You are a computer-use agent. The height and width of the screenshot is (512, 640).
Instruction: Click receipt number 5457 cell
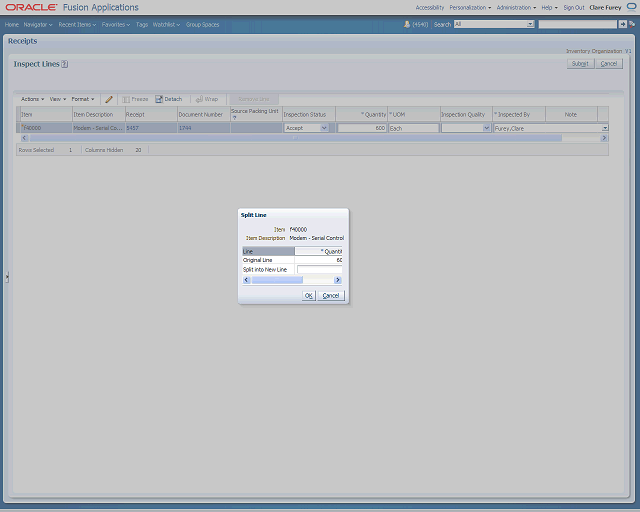point(151,128)
